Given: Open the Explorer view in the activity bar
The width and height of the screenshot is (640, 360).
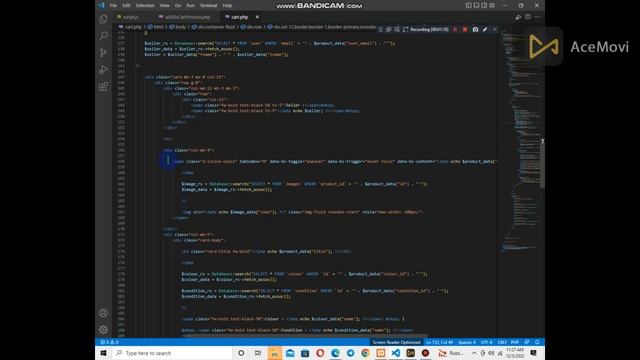Looking at the screenshot, I should (x=103, y=19).
